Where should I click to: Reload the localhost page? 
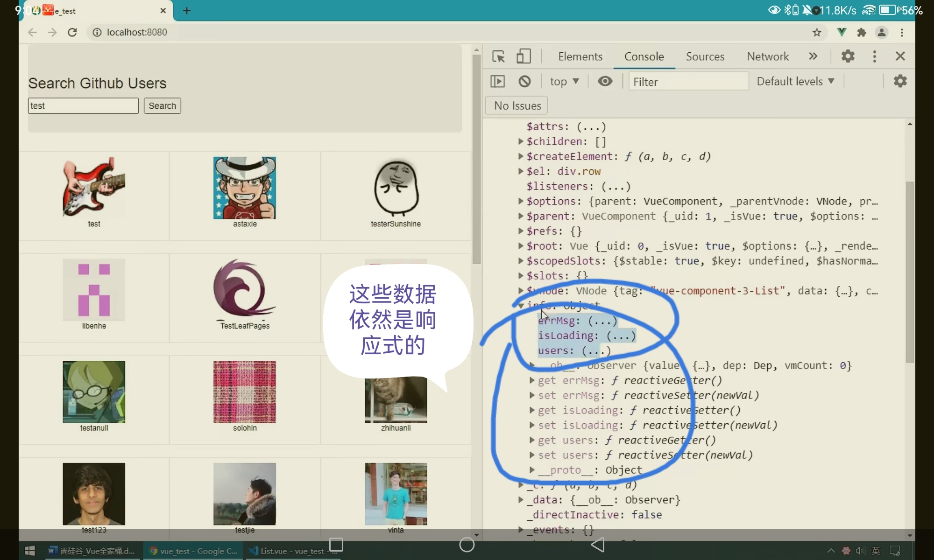72,32
